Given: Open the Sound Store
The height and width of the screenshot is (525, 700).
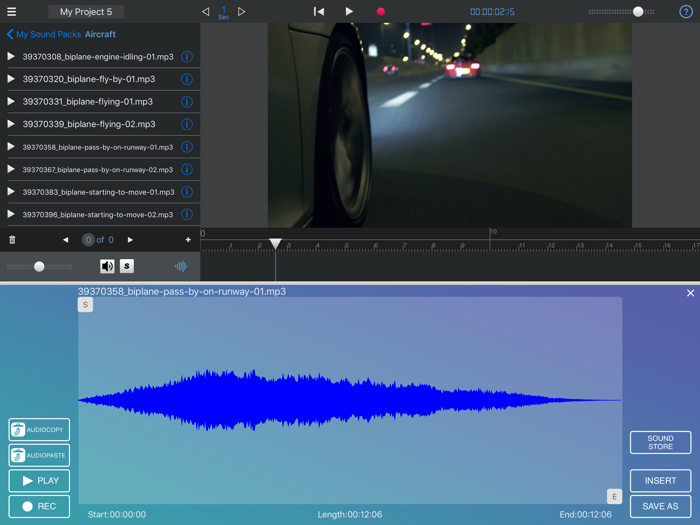Looking at the screenshot, I should click(x=660, y=442).
